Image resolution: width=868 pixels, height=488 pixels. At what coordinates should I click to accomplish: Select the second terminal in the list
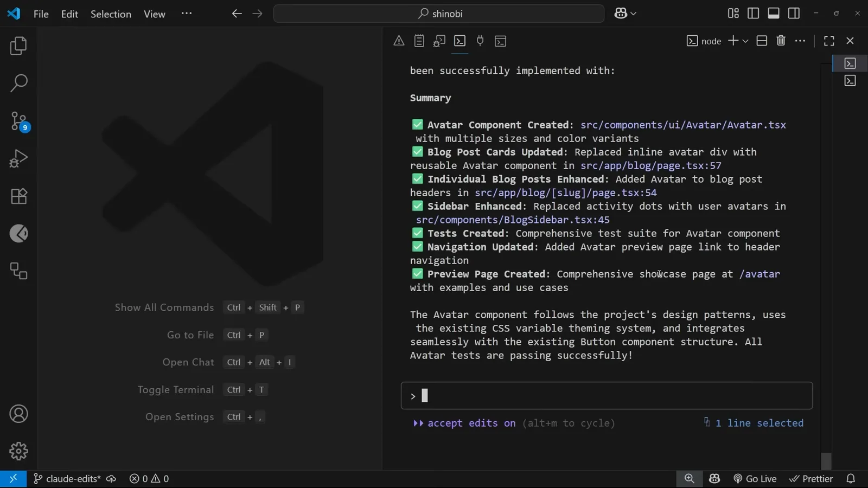coord(850,81)
